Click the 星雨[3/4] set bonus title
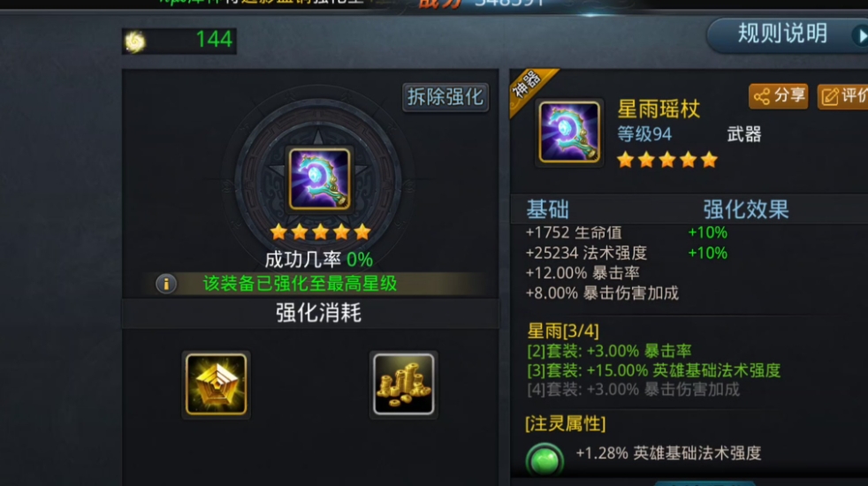868x486 pixels. (x=563, y=331)
